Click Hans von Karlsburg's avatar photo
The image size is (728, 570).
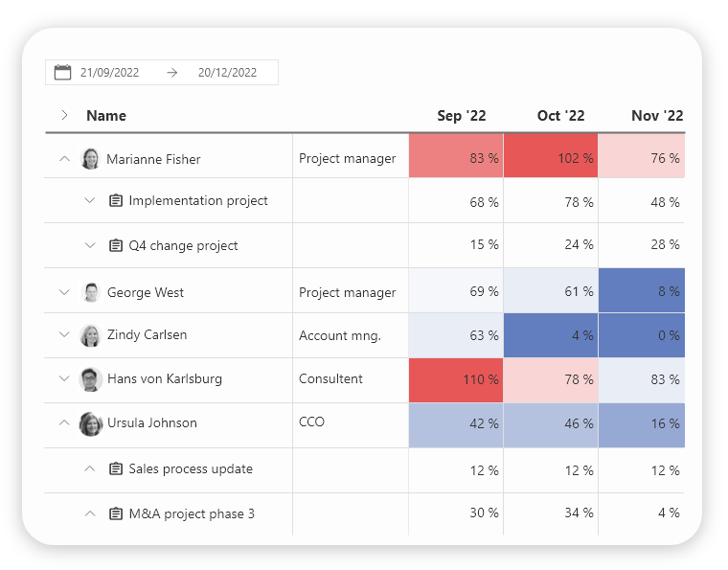[x=91, y=379]
